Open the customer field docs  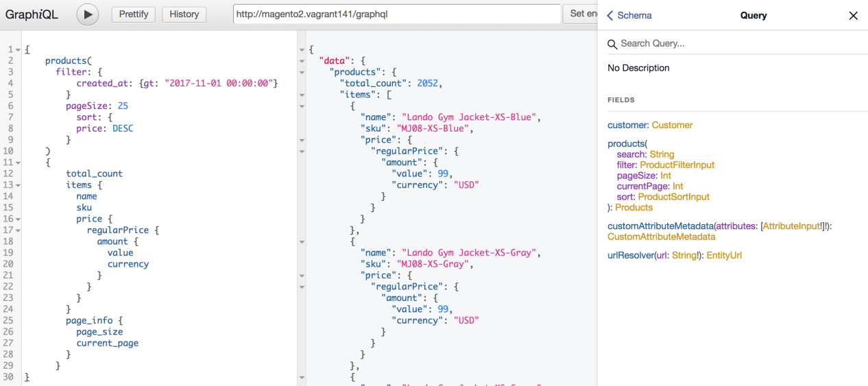[x=627, y=125]
